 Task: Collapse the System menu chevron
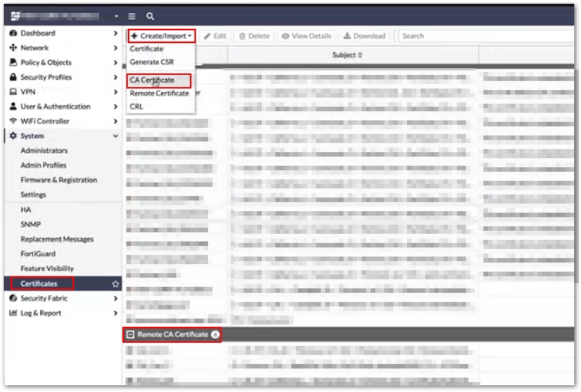click(x=116, y=136)
